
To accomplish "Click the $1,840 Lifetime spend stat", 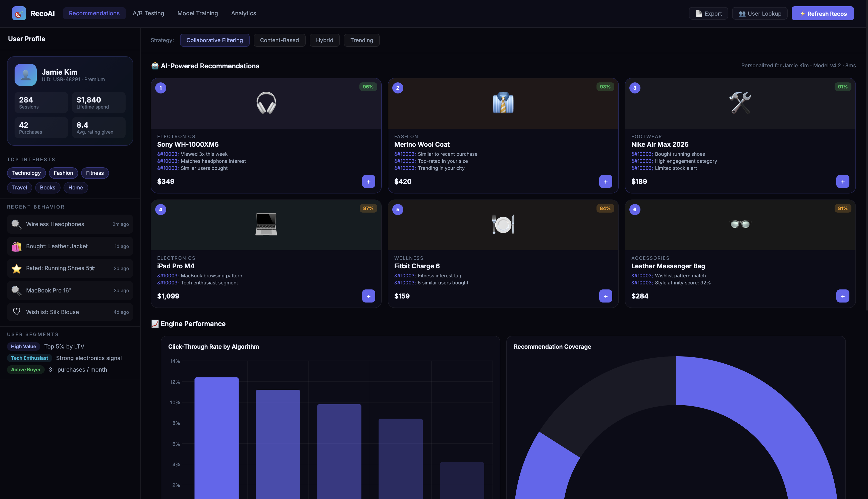I will pos(99,103).
